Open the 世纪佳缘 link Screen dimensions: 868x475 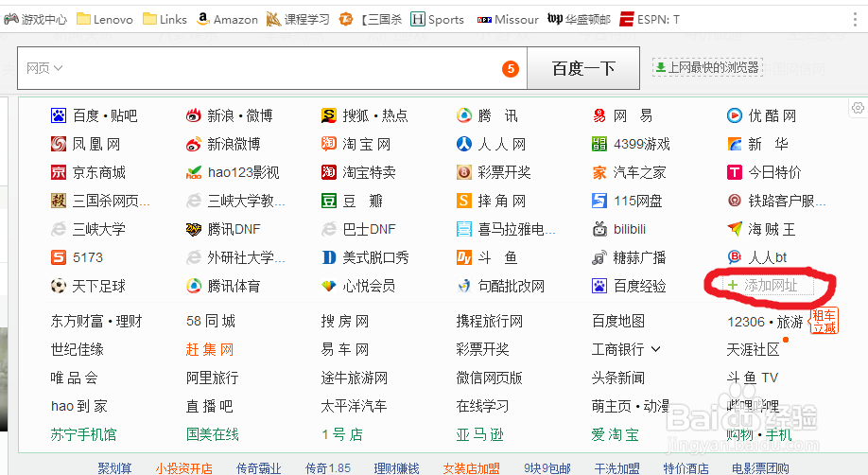point(77,349)
